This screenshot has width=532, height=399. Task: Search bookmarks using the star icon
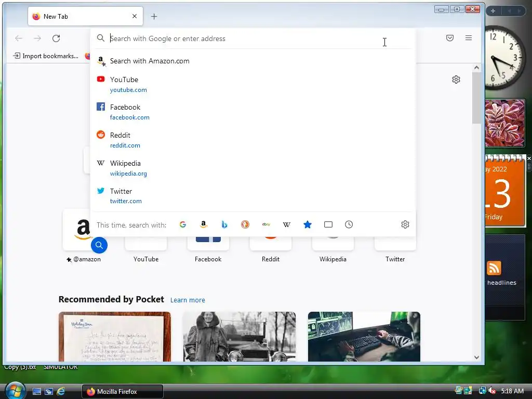coord(308,224)
